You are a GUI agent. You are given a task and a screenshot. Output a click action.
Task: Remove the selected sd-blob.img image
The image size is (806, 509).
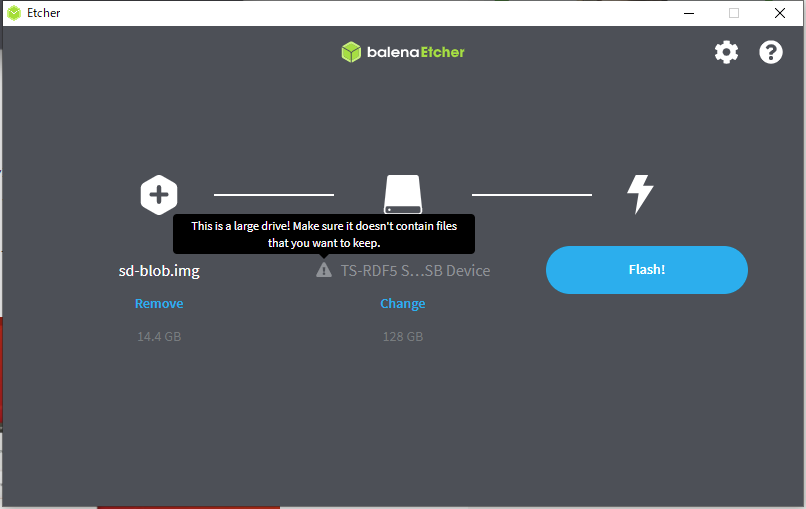[159, 303]
